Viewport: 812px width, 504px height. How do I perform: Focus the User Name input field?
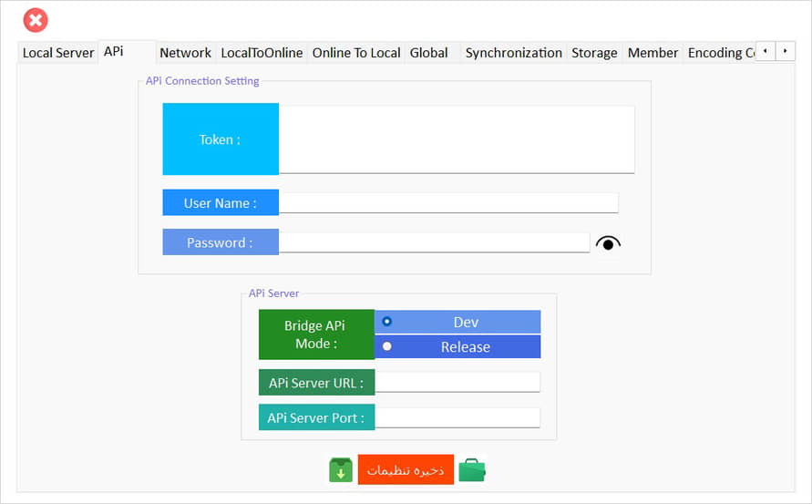click(447, 203)
